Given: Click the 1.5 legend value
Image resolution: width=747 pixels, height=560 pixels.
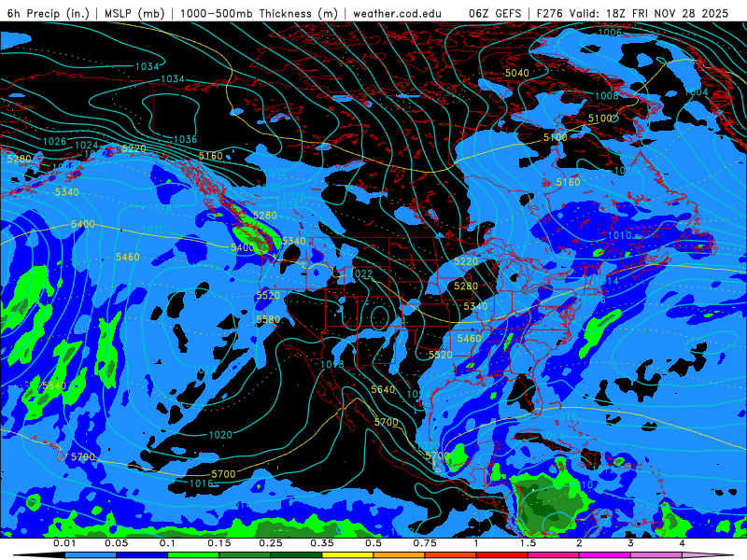Looking at the screenshot, I should pos(528,543).
